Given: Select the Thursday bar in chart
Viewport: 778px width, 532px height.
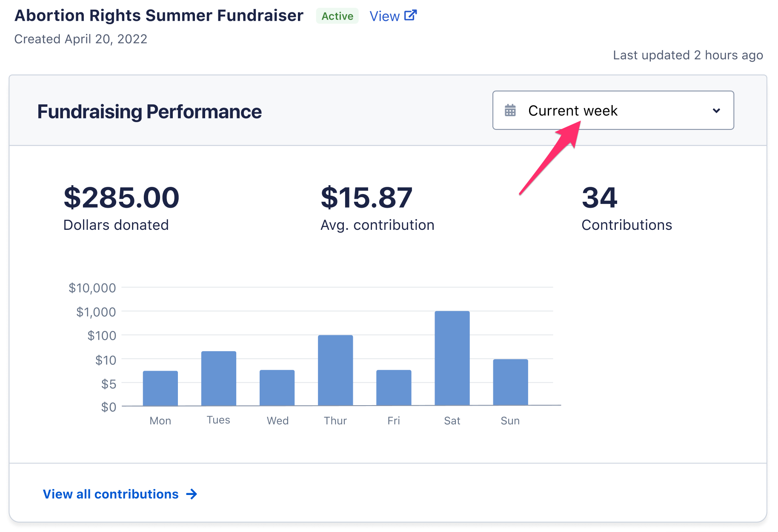Looking at the screenshot, I should pyautogui.click(x=335, y=370).
